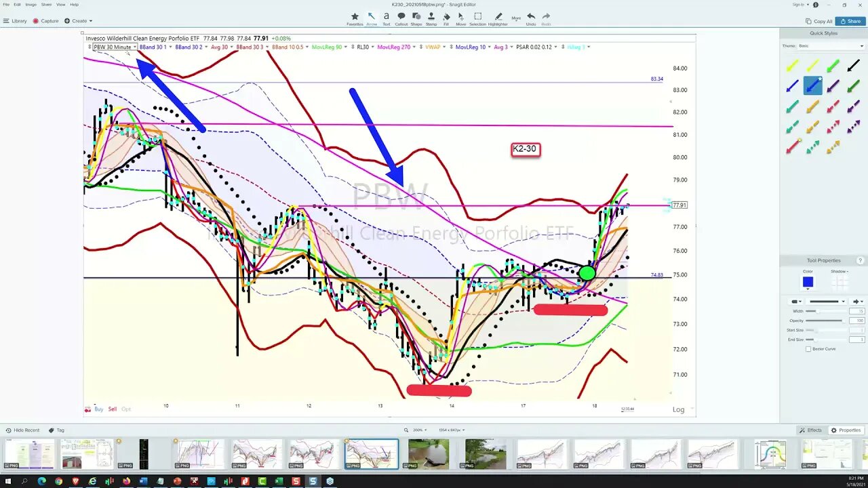Image resolution: width=868 pixels, height=488 pixels.
Task: Open Word from the taskbar
Action: point(143,481)
